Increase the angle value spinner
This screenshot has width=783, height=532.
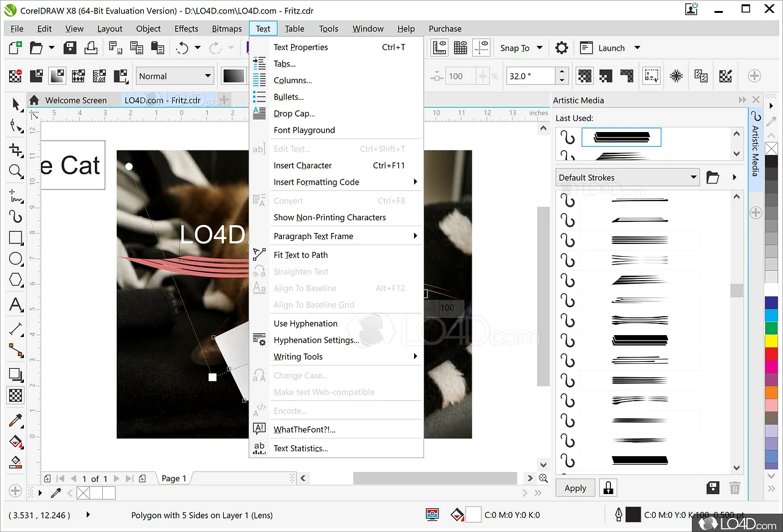pyautogui.click(x=562, y=72)
